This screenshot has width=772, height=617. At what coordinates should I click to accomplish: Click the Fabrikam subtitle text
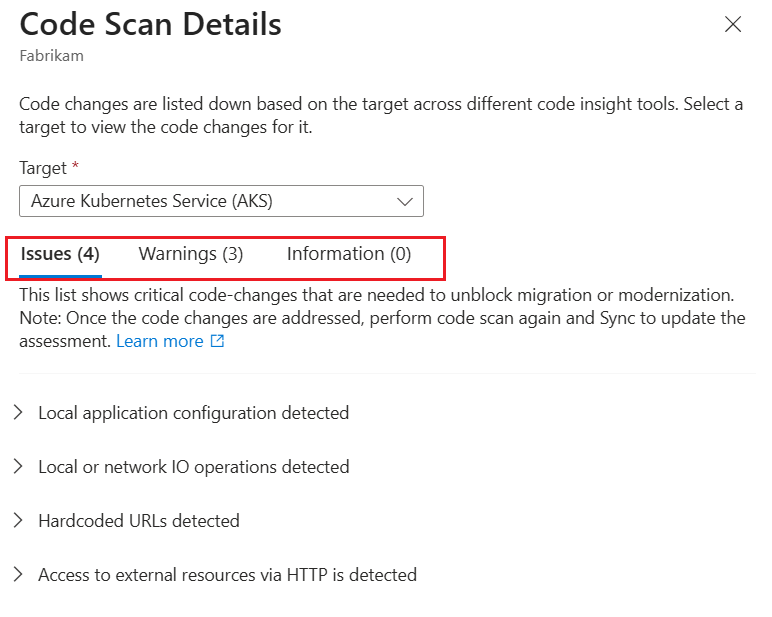pos(51,56)
